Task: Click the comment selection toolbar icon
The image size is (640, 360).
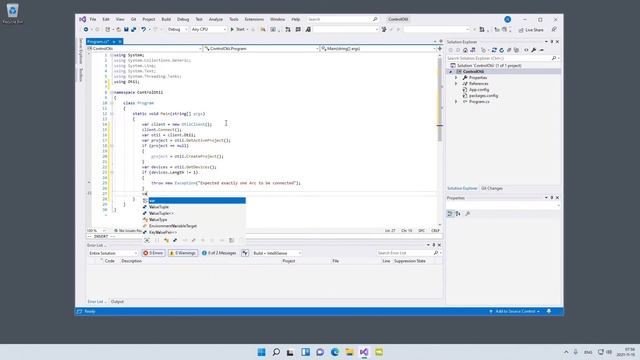Action: coord(298,29)
